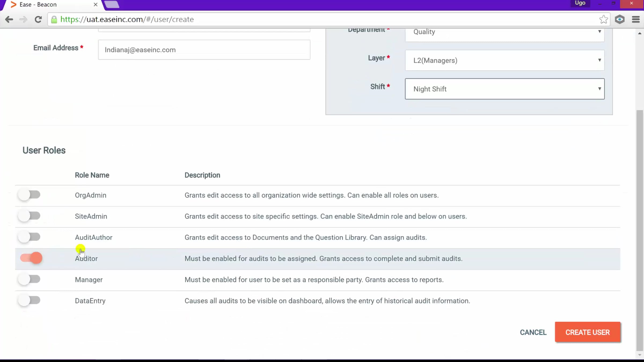Open the Layer dropdown showing L2(Managers)

504,60
